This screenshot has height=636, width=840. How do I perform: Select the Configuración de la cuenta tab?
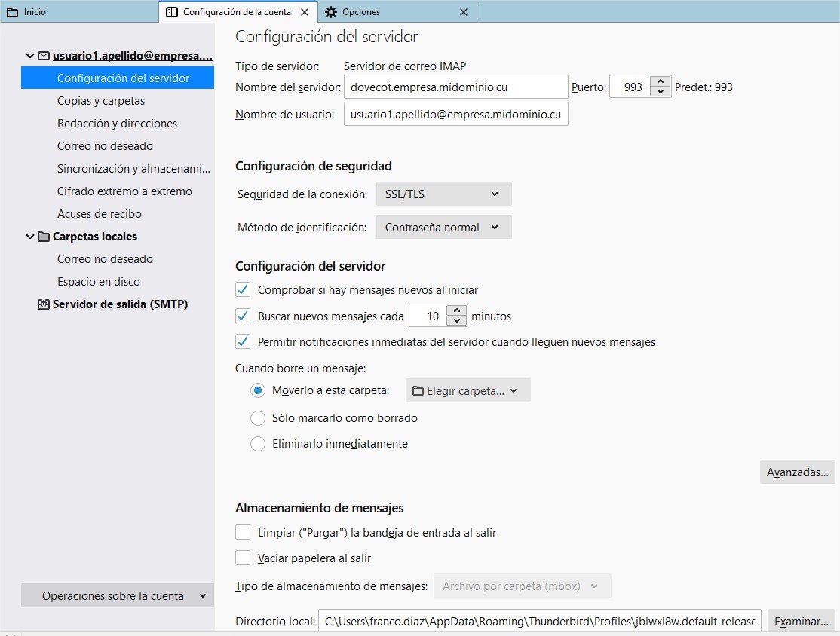[x=238, y=12]
